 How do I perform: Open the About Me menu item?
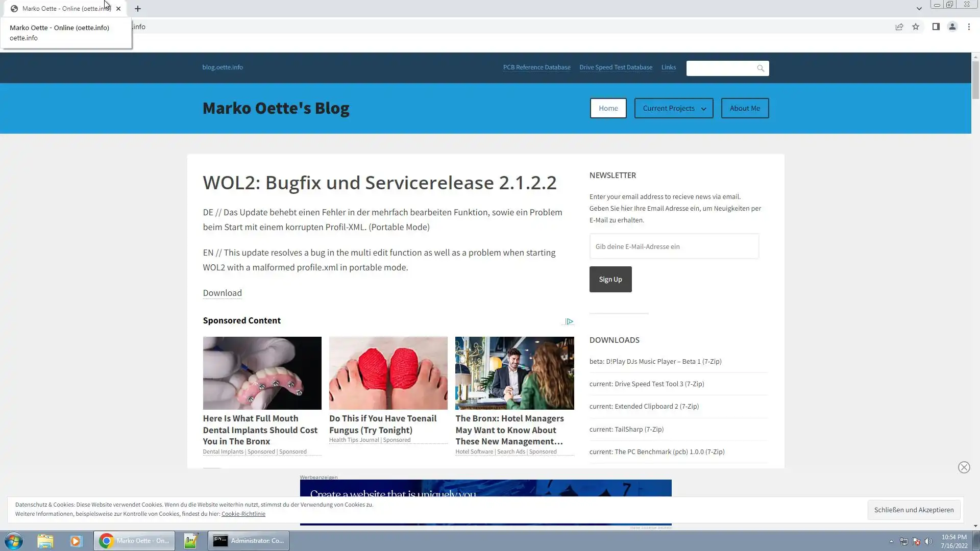click(745, 108)
